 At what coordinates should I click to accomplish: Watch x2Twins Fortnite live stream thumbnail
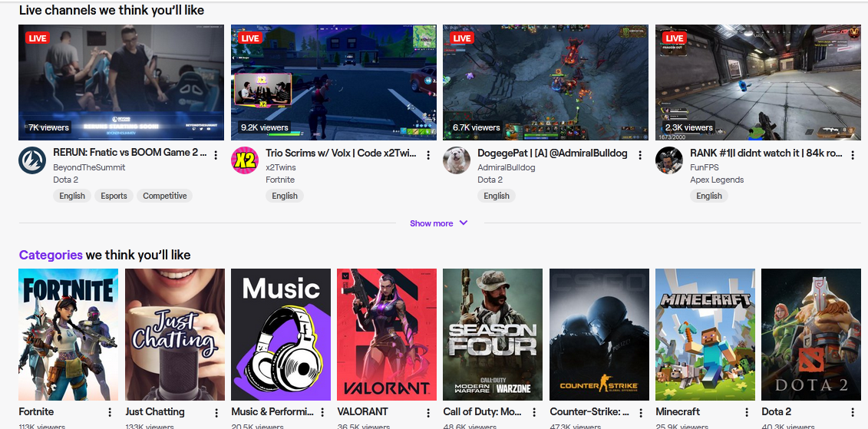click(x=333, y=82)
